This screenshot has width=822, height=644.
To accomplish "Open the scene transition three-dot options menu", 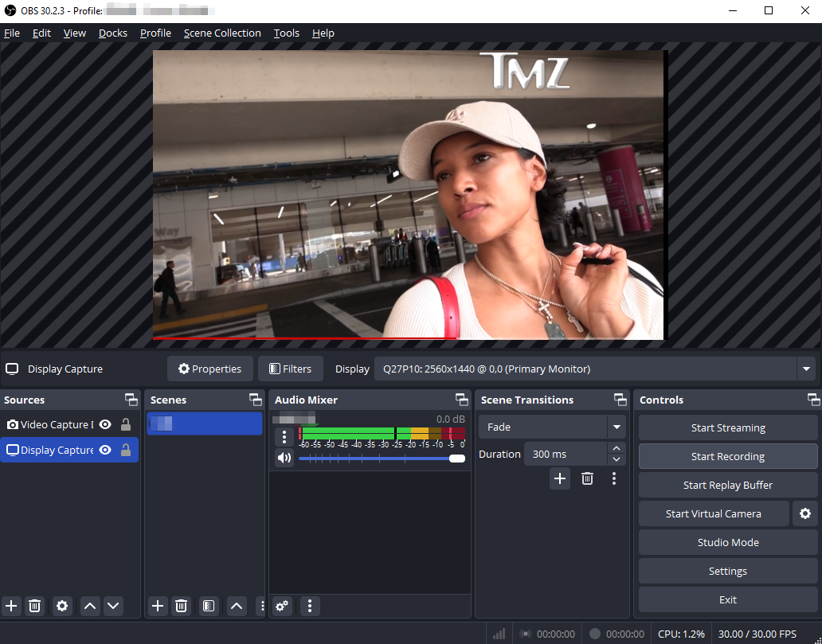I will 614,478.
